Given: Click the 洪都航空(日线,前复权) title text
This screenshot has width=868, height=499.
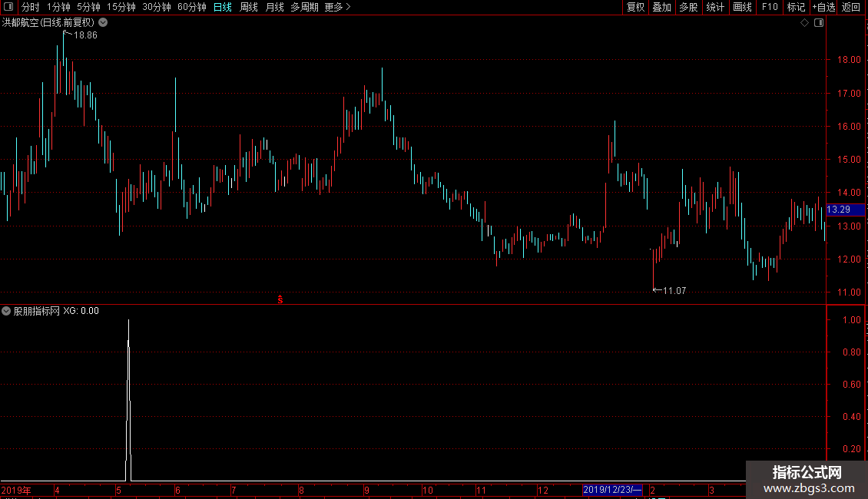Looking at the screenshot, I should point(48,23).
